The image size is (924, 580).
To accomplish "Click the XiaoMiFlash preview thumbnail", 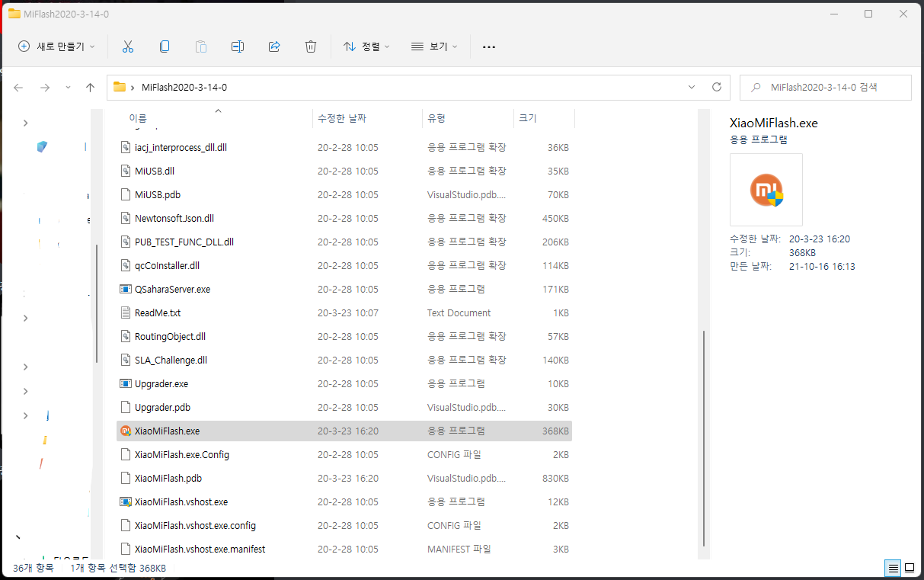I will click(766, 190).
